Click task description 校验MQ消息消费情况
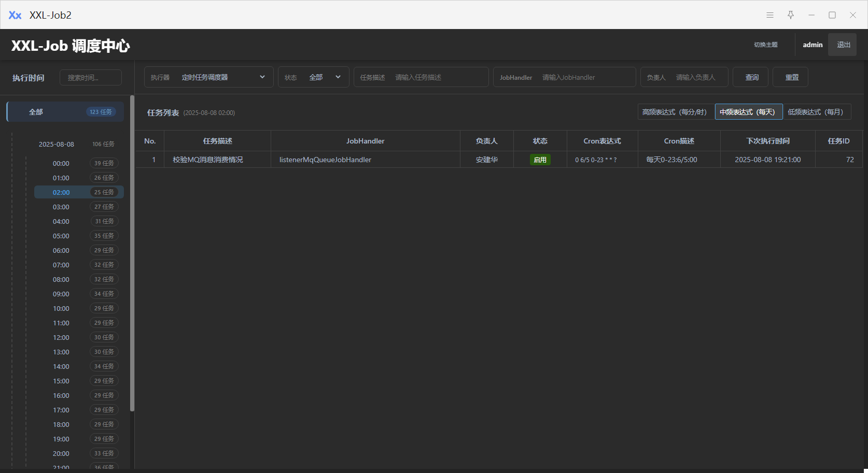Image resolution: width=868 pixels, height=473 pixels. 208,160
